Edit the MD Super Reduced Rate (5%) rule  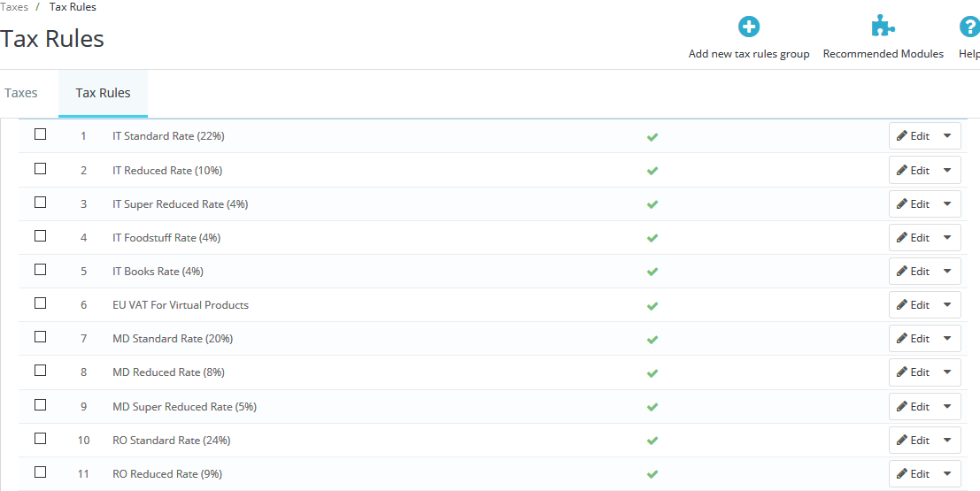(x=913, y=407)
